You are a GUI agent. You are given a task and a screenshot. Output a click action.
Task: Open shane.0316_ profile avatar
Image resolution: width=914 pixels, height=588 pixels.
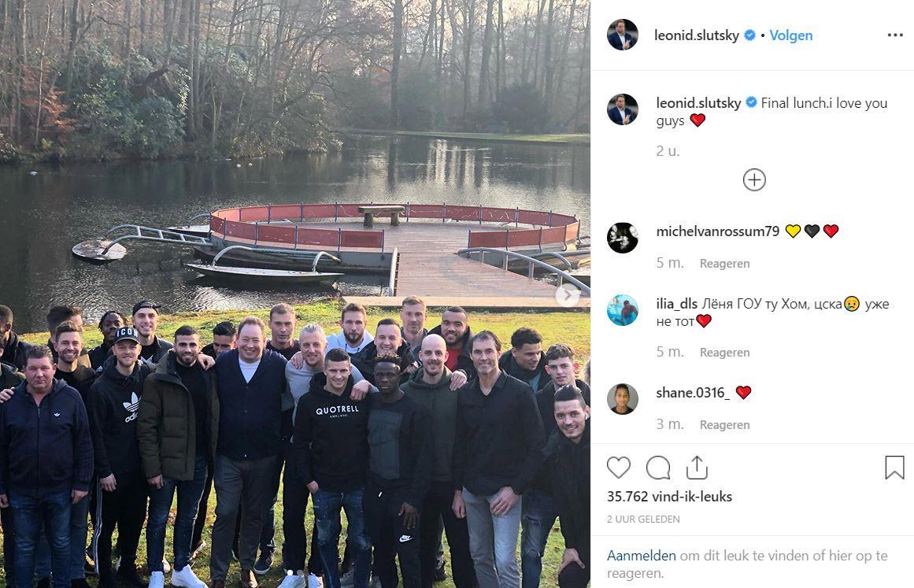(623, 399)
